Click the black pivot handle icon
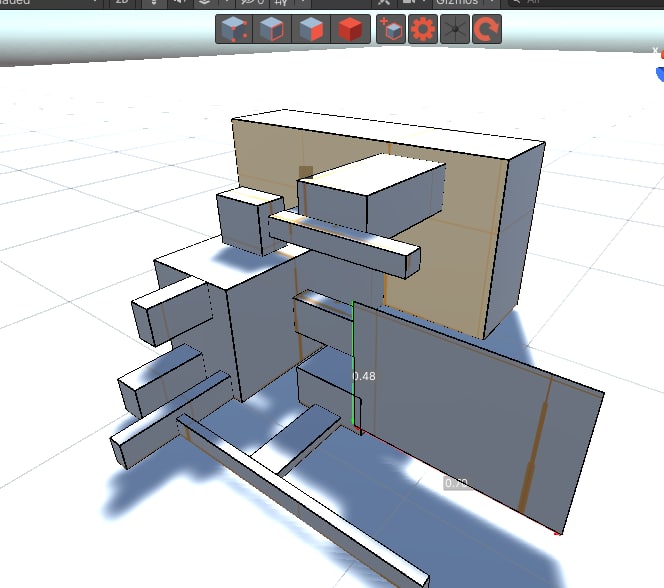 click(x=455, y=29)
